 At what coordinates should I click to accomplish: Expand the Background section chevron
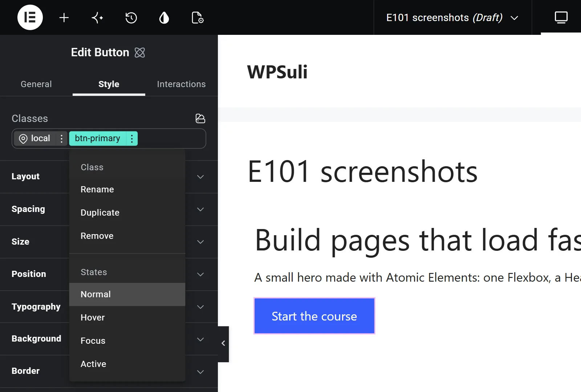click(x=200, y=339)
